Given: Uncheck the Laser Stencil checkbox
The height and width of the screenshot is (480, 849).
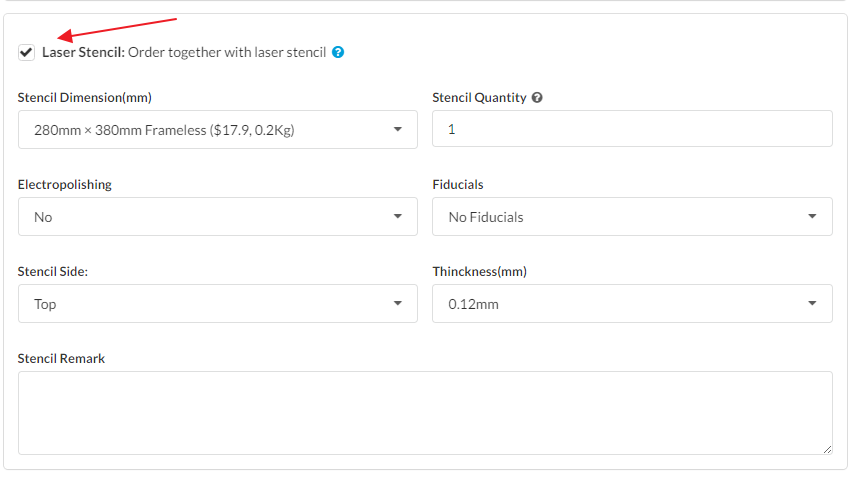Looking at the screenshot, I should coord(26,52).
